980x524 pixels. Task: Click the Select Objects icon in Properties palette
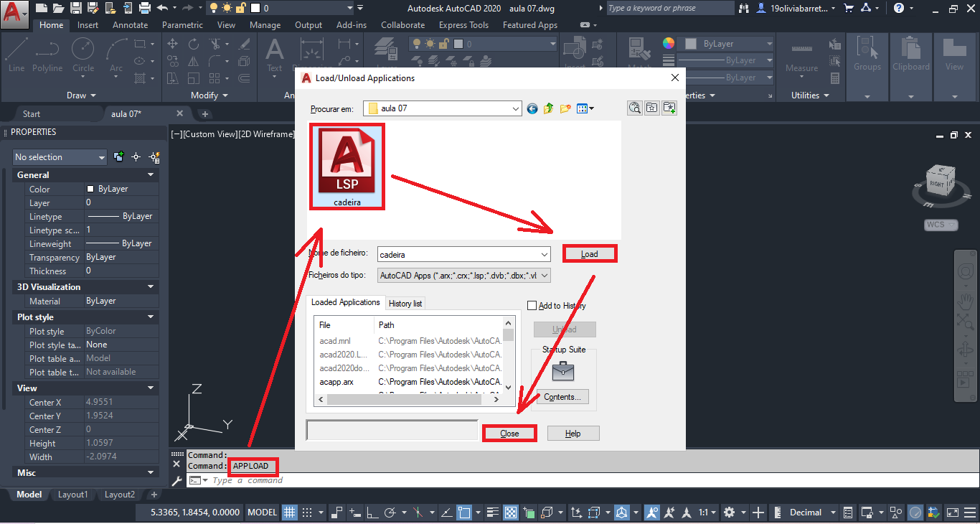(x=136, y=156)
